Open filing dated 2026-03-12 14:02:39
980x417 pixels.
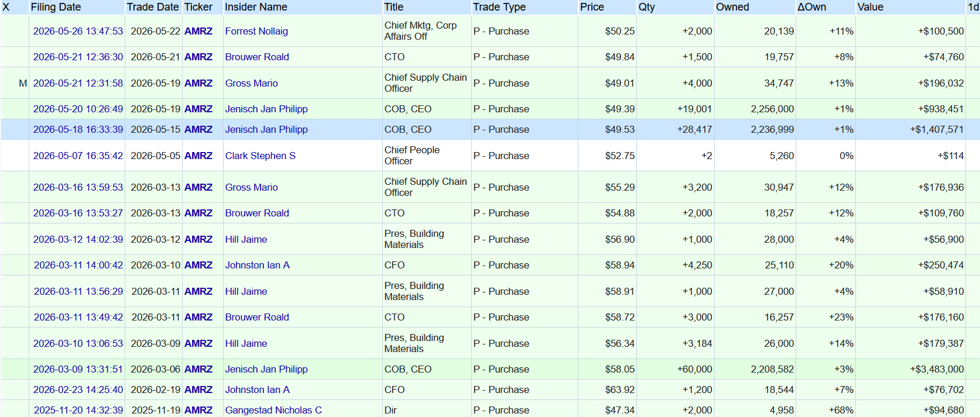(78, 239)
